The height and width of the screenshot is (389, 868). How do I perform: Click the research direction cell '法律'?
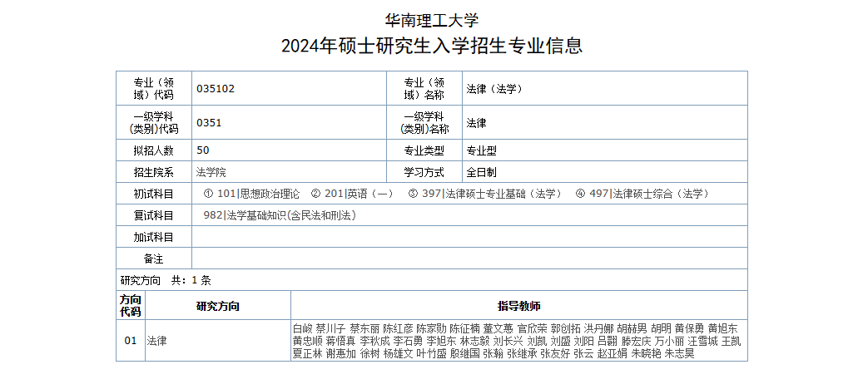(x=218, y=341)
